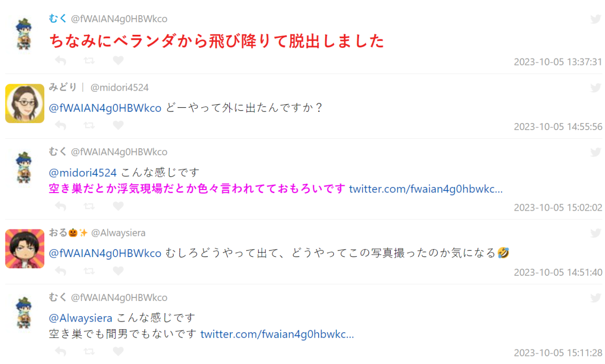The width and height of the screenshot is (605, 364).
Task: Click the reply arrow under the red veranda tweet
Action: 60,61
